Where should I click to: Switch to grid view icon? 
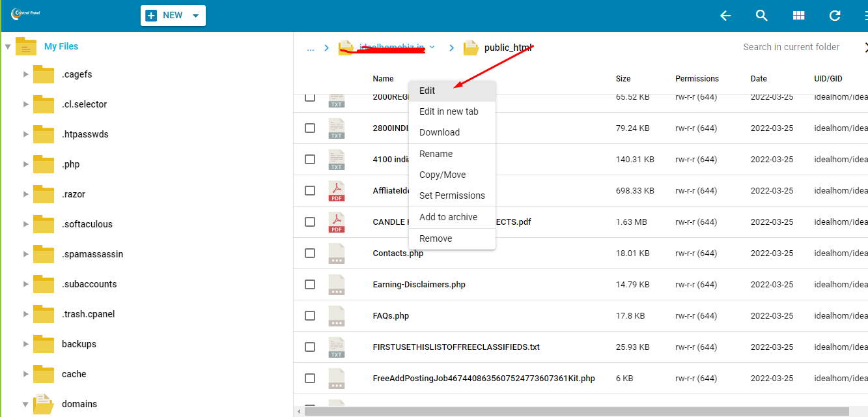[x=798, y=16]
